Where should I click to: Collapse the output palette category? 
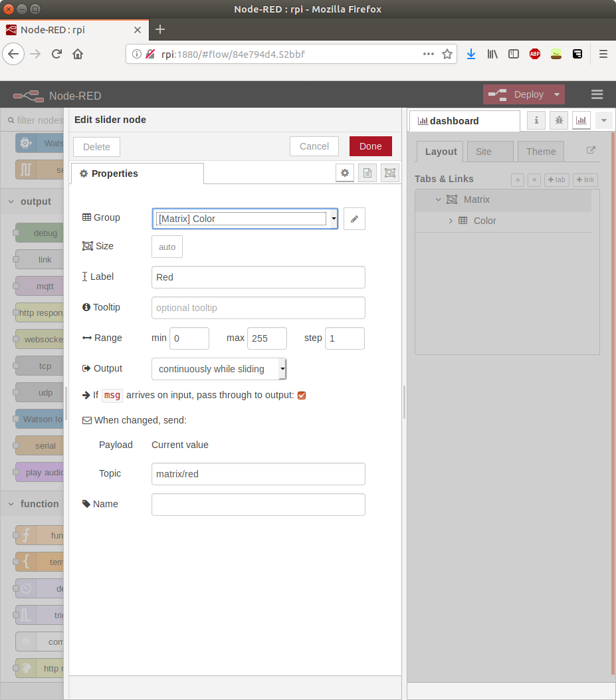pyautogui.click(x=11, y=202)
